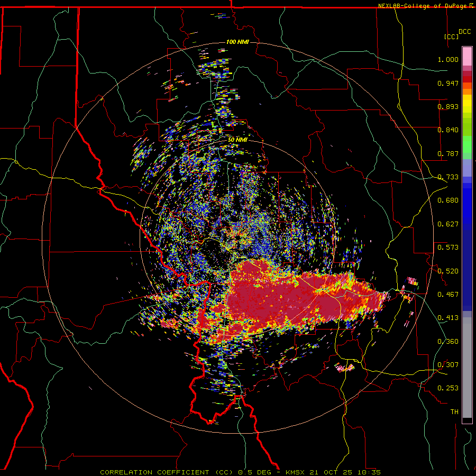Screen dimensions: 476x476
Task: Click the 0.573 value on color scale
Action: click(448, 248)
